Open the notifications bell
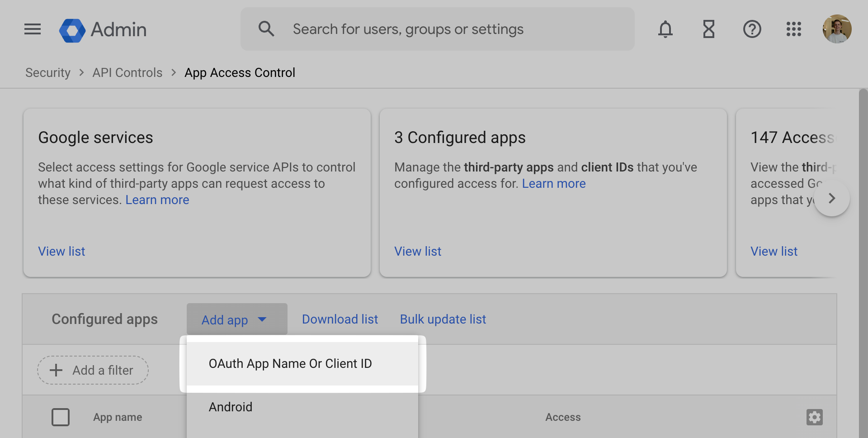The width and height of the screenshot is (868, 438). pyautogui.click(x=665, y=29)
